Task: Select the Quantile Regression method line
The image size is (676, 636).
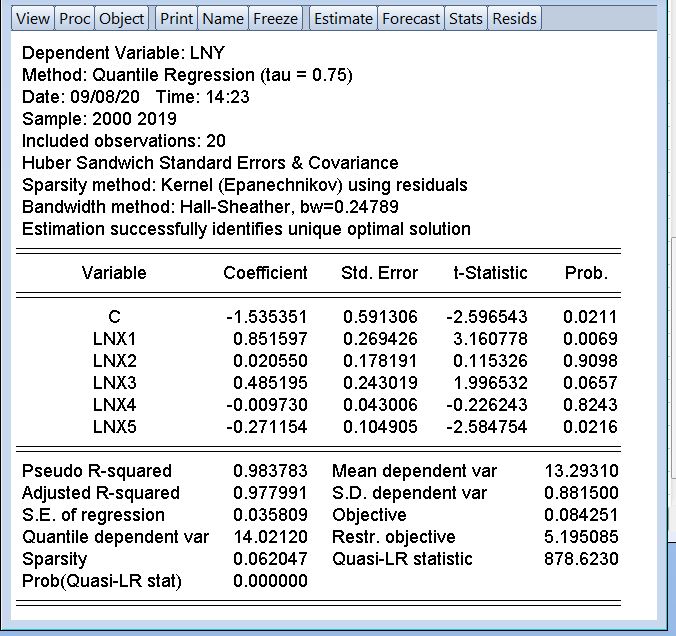Action: click(x=187, y=75)
